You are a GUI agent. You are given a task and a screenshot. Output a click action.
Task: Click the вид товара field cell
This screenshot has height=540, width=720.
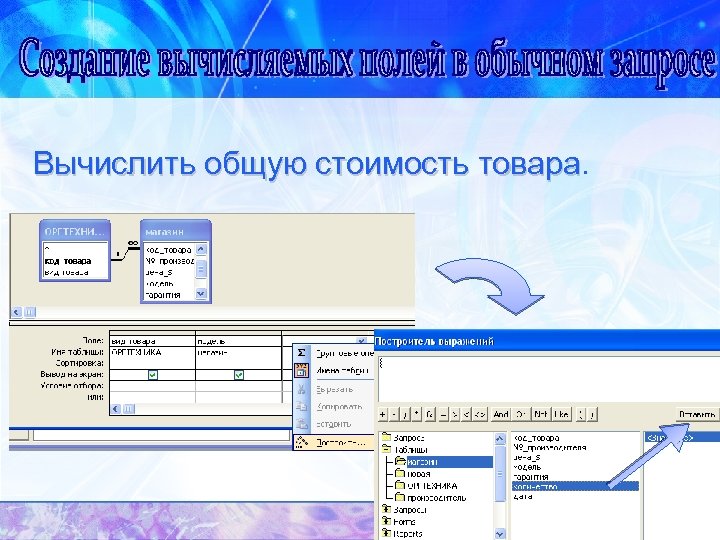coord(152,341)
